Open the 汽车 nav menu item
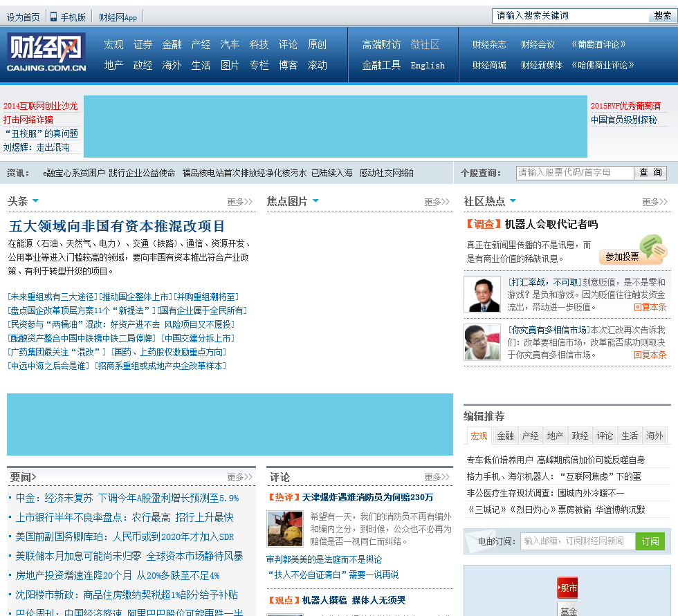This screenshot has height=616, width=678. pos(230,44)
